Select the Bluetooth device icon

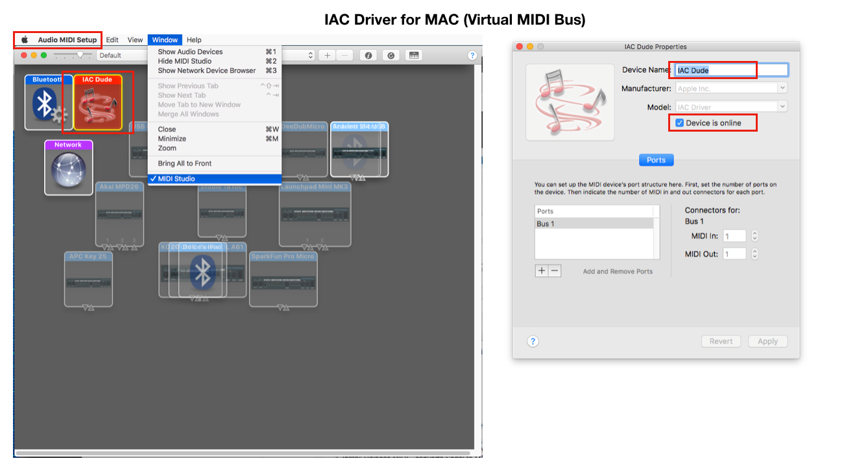tap(49, 104)
